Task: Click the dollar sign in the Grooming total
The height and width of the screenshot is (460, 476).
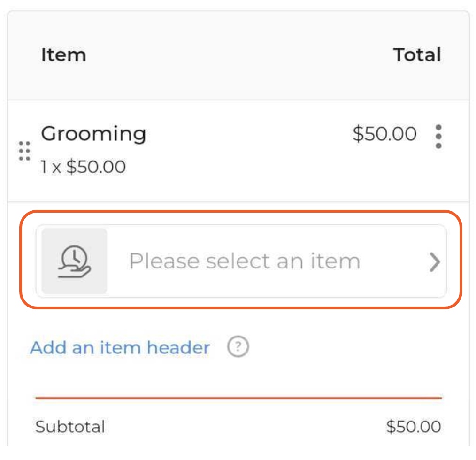Action: (x=359, y=134)
